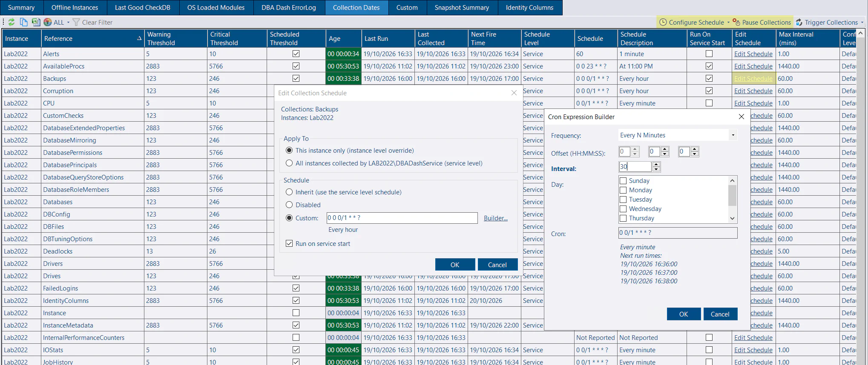Open the Builder... link

(496, 218)
